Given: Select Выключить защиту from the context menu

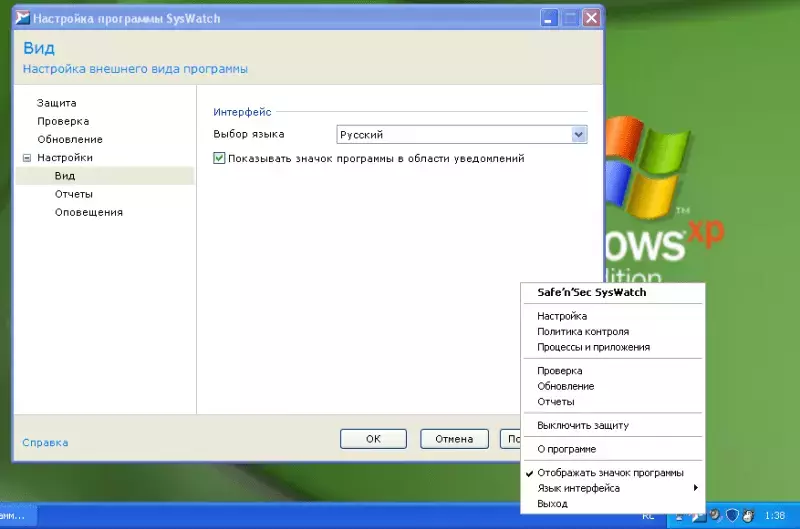Looking at the screenshot, I should click(613, 425).
